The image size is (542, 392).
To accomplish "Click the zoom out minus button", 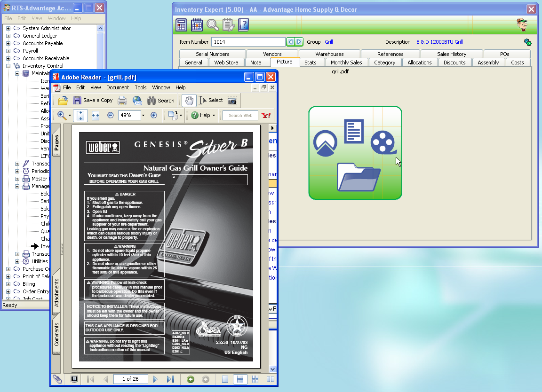I will point(110,115).
